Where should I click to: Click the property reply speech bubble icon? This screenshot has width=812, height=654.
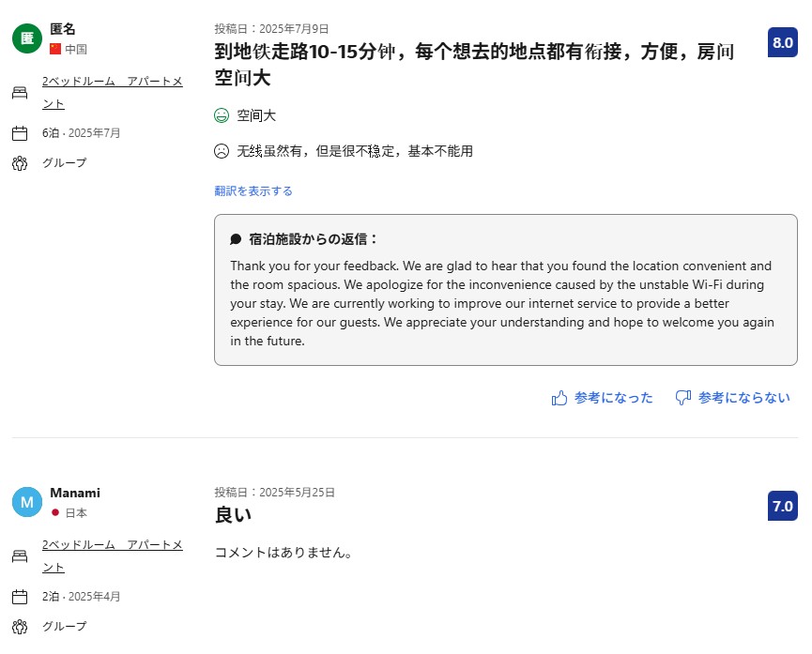[236, 239]
